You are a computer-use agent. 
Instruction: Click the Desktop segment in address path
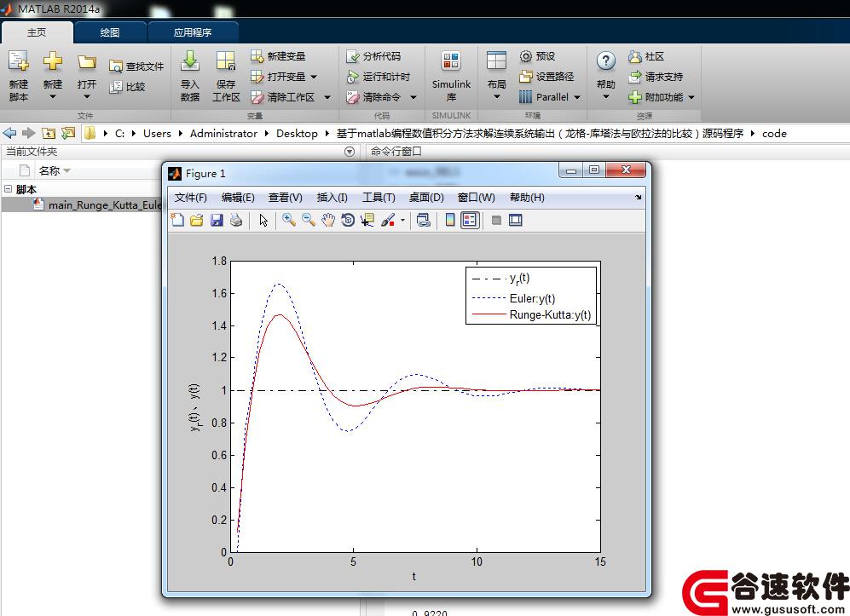[297, 133]
